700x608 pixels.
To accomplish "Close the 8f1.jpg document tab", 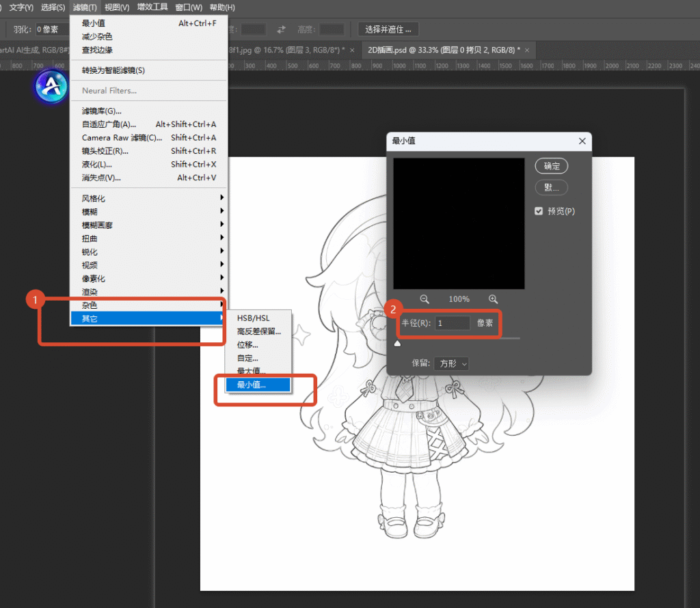I will 352,50.
